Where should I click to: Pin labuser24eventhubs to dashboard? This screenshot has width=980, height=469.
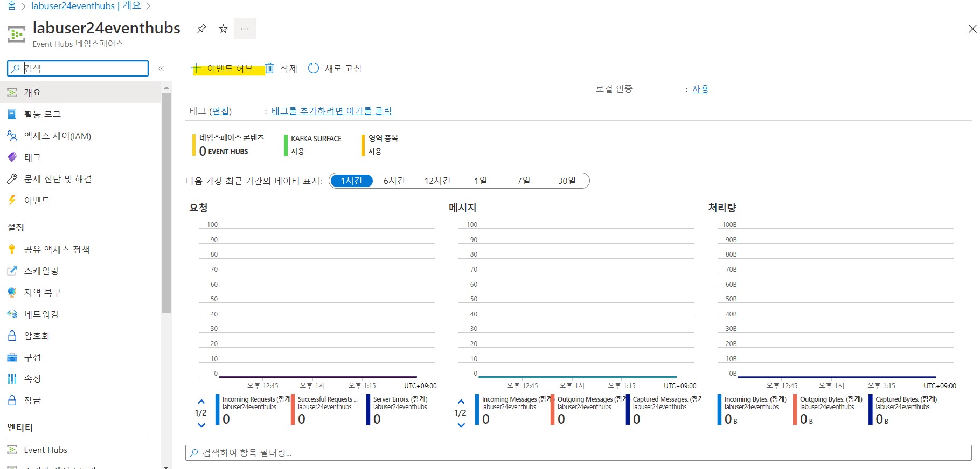[x=201, y=29]
